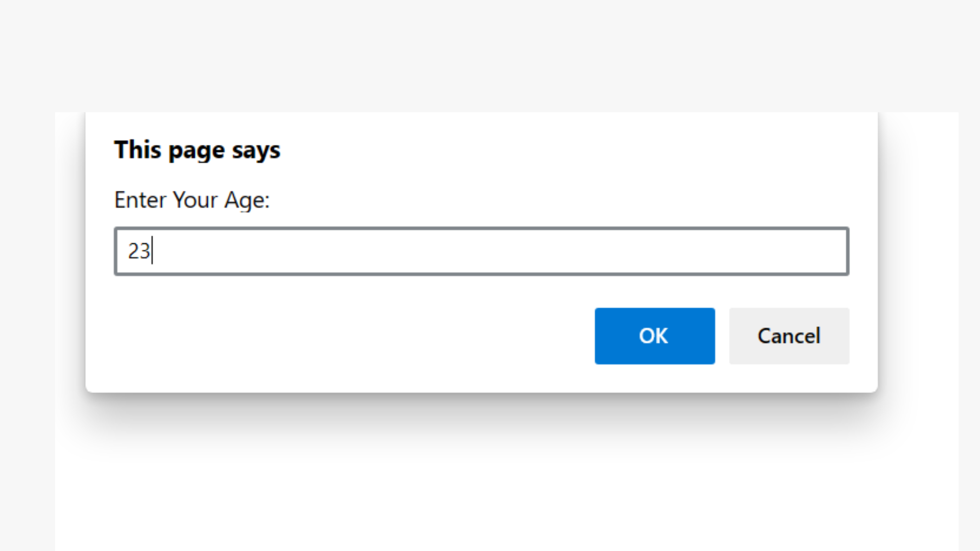Place the cursor after 23 in the text box

pyautogui.click(x=153, y=251)
